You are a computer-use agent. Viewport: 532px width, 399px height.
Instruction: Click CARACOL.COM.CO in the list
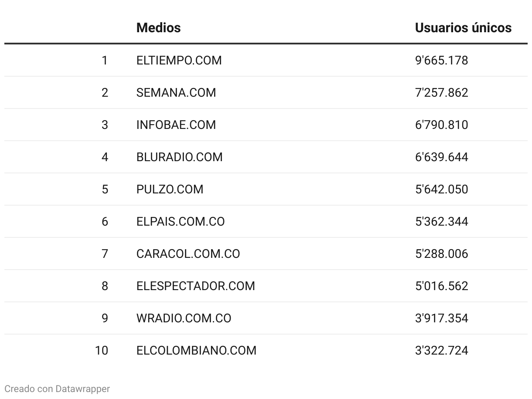pyautogui.click(x=188, y=254)
